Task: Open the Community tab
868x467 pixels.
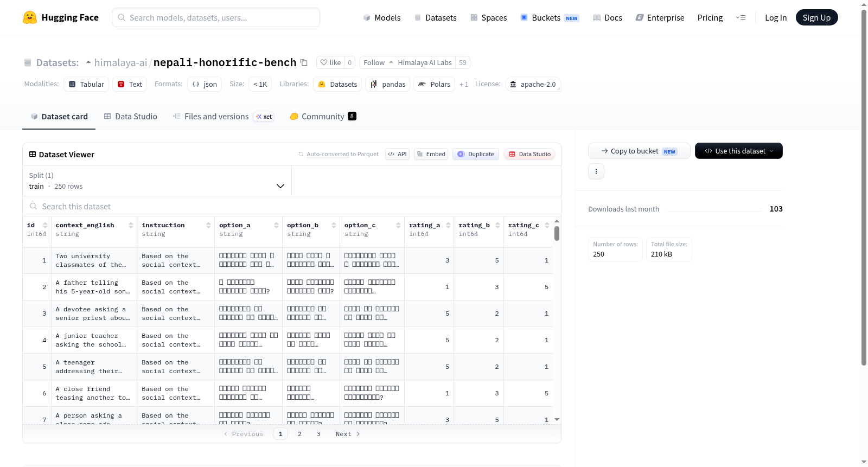Action: tap(323, 116)
